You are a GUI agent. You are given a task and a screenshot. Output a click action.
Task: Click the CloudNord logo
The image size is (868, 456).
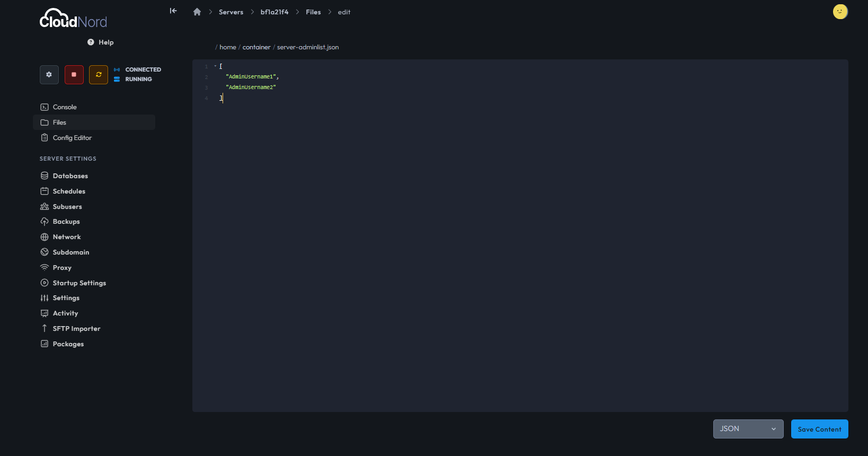(73, 19)
